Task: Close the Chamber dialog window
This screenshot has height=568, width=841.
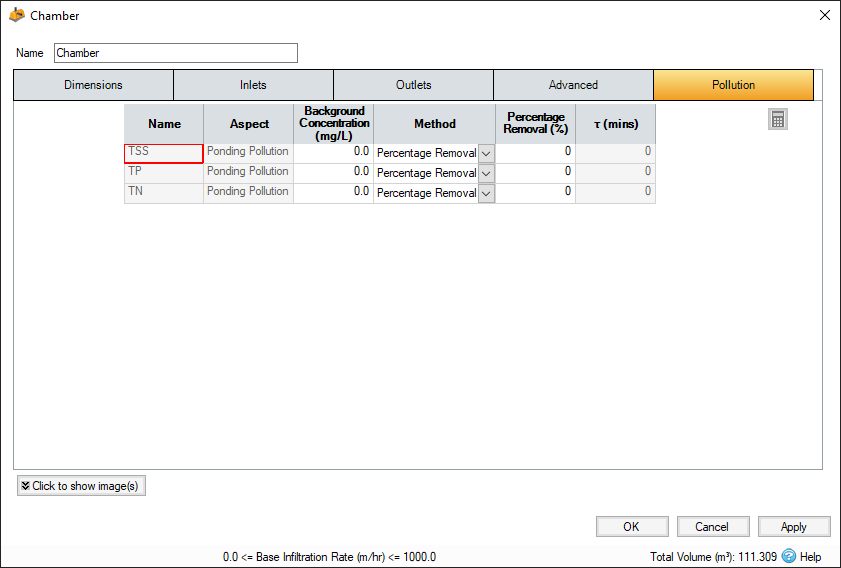Action: 825,15
